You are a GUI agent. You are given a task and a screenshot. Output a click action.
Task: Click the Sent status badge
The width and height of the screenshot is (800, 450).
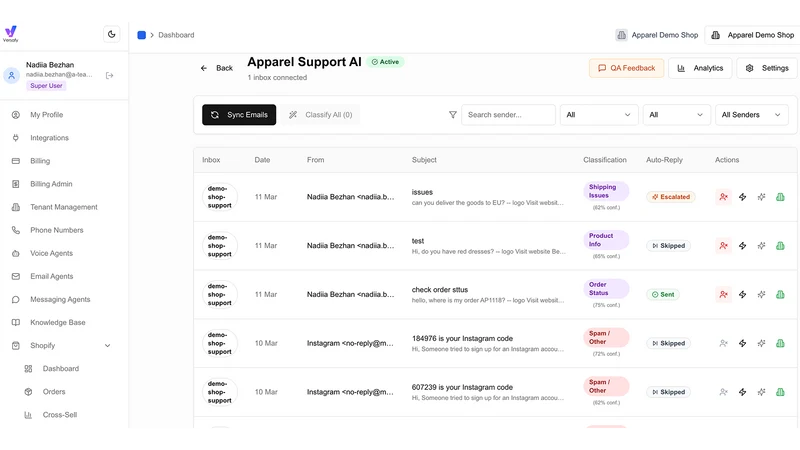(663, 294)
